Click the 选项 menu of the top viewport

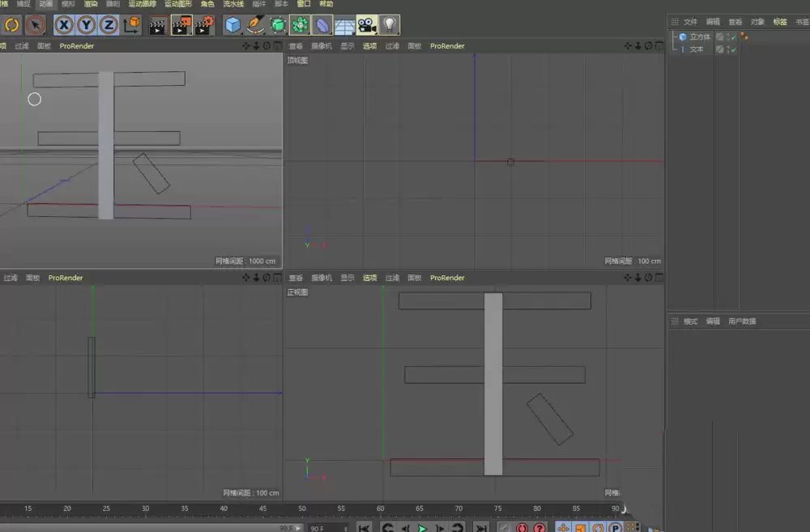click(x=369, y=46)
